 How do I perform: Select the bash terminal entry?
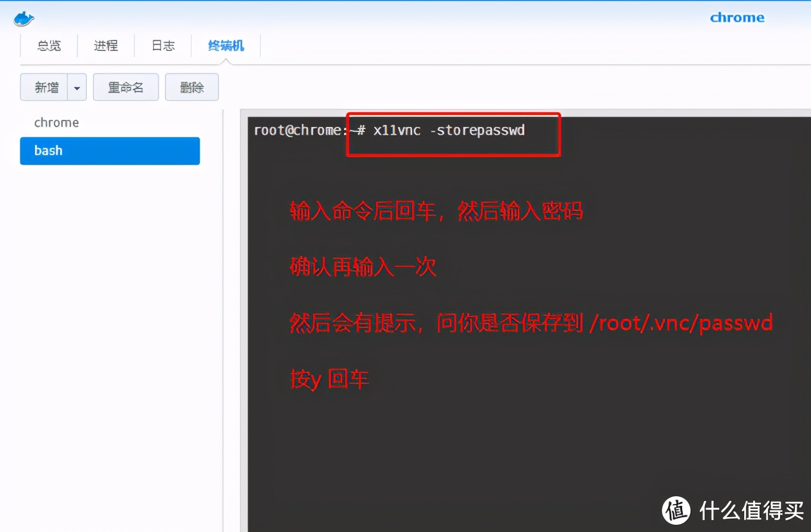coord(110,151)
